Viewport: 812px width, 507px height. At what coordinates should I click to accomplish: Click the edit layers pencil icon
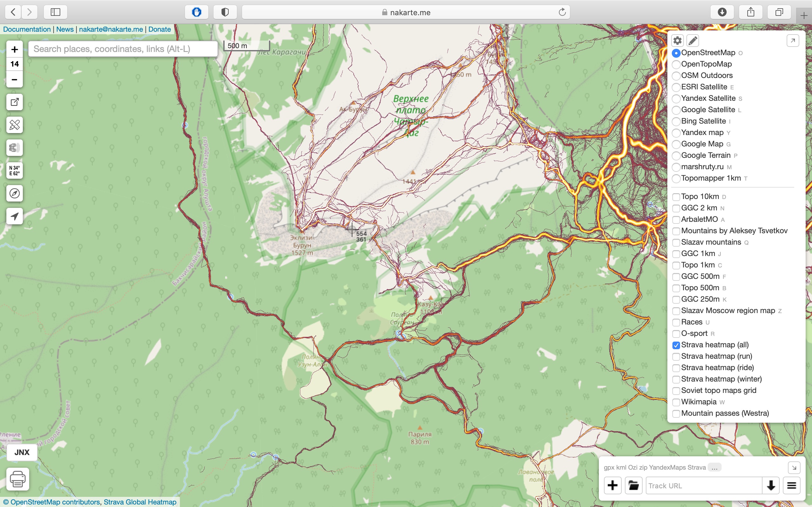point(692,41)
